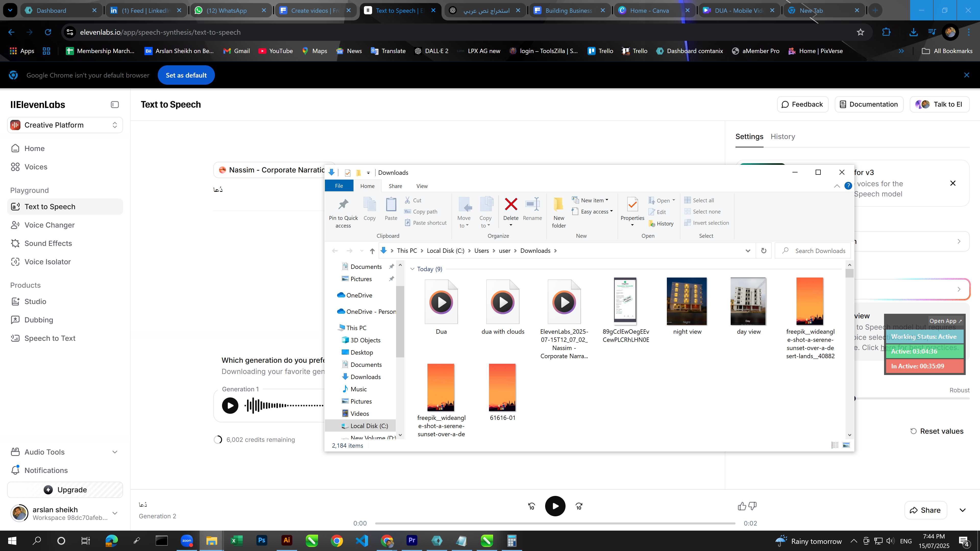The height and width of the screenshot is (551, 980).
Task: Expand bottom player chevron next to Share
Action: 962,510
